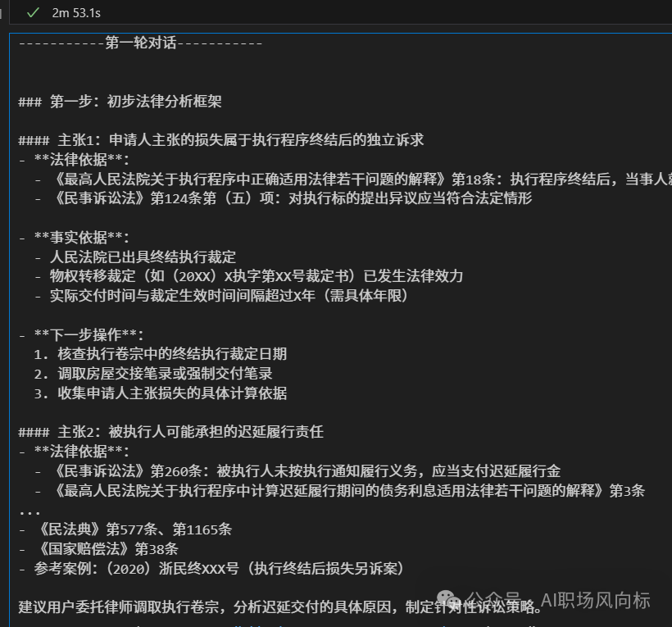Click the line starting '物权转移裁定'
Viewport: 672px width, 627px height.
tap(249, 276)
